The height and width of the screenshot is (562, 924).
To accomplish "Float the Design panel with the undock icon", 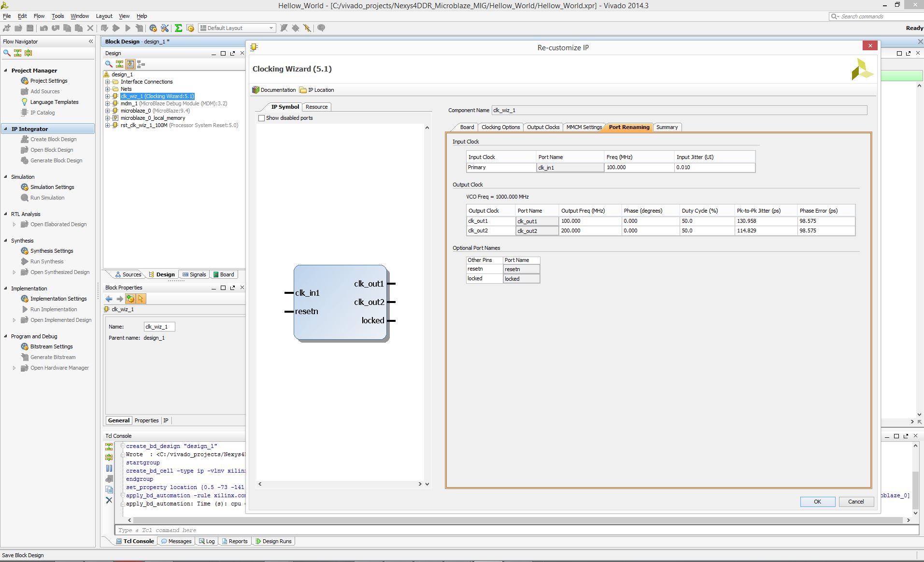I will [232, 53].
